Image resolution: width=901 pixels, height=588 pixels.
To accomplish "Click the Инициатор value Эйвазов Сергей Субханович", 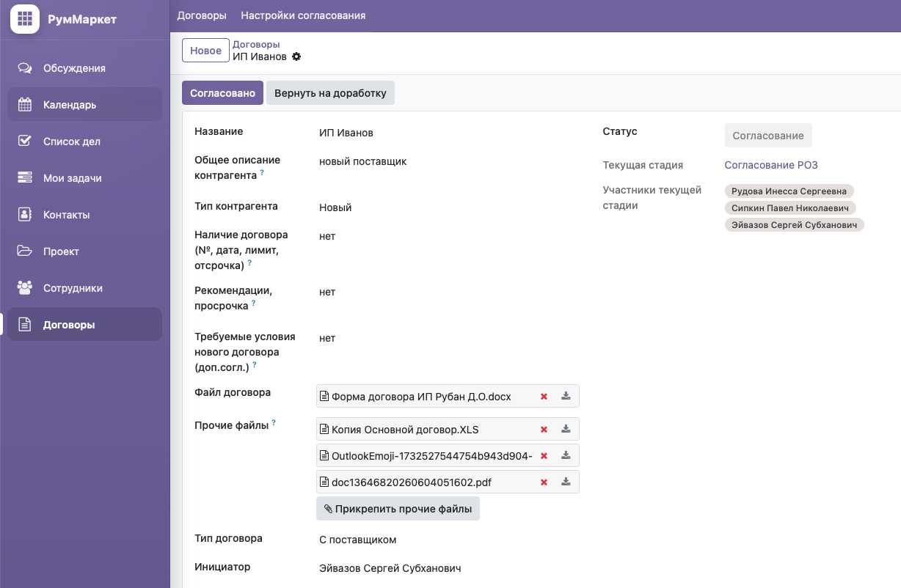I will (x=390, y=568).
